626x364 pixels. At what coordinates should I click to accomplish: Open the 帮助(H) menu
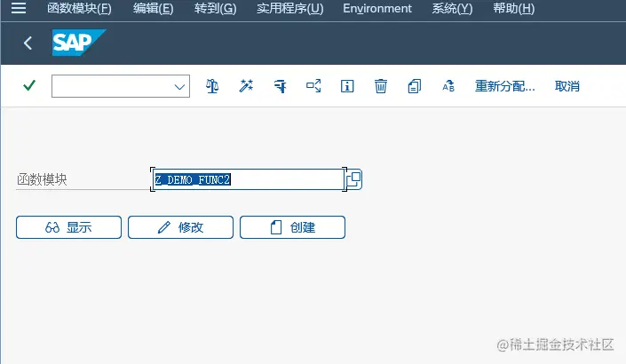(x=513, y=8)
